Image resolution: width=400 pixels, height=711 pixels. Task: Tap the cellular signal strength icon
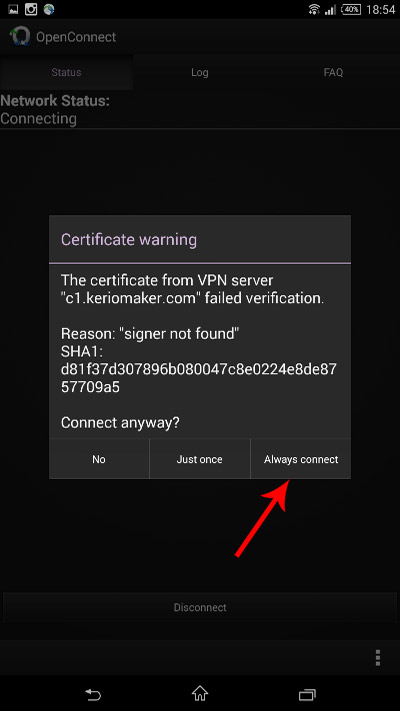coord(331,10)
